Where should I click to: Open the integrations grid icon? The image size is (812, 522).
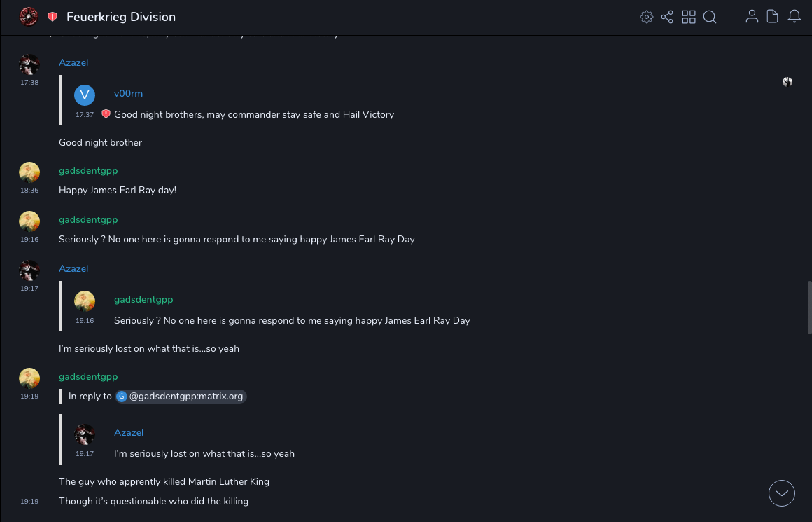tap(689, 17)
